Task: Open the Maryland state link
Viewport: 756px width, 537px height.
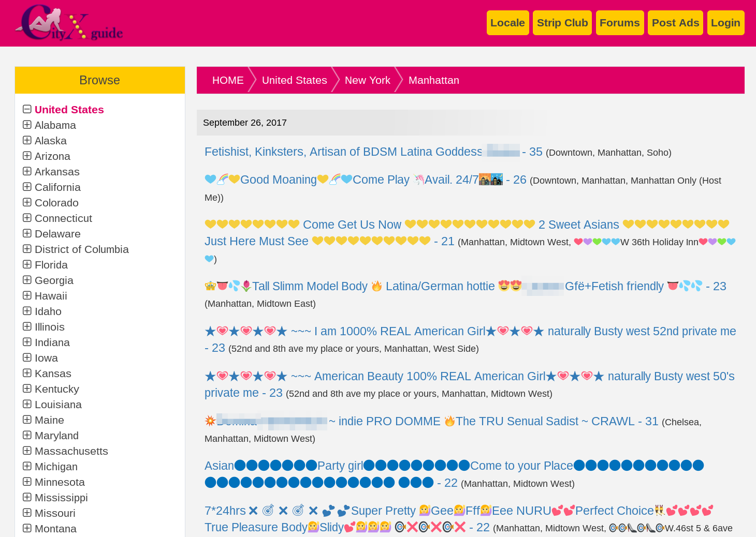Action: (x=56, y=436)
